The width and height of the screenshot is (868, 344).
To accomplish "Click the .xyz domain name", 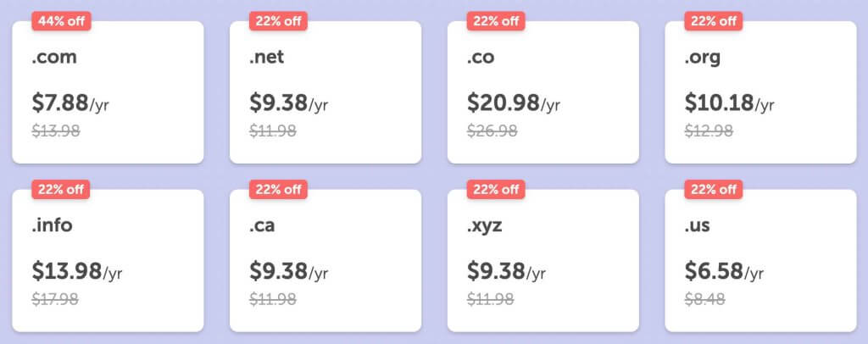I will [x=486, y=227].
